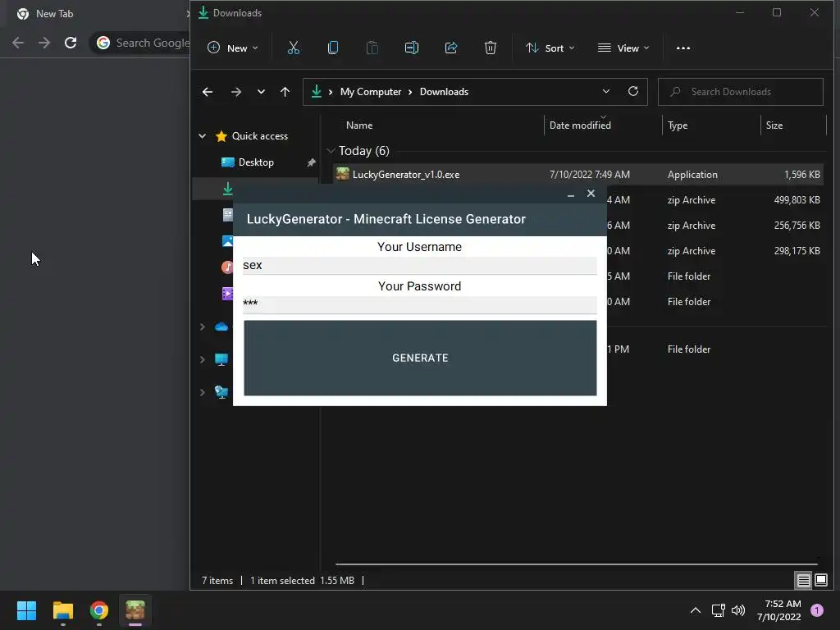Image resolution: width=840 pixels, height=630 pixels.
Task: Refresh the Downloads folder view
Action: click(x=633, y=91)
